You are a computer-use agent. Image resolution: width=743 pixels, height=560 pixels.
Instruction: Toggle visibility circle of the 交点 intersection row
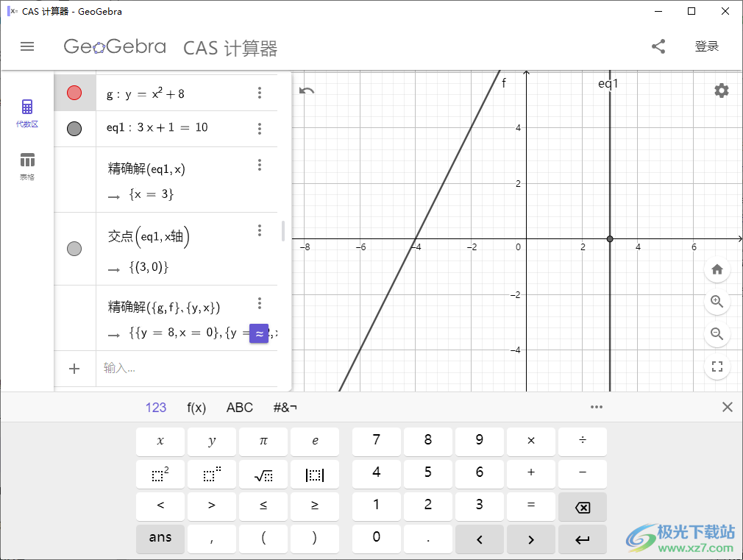[74, 249]
